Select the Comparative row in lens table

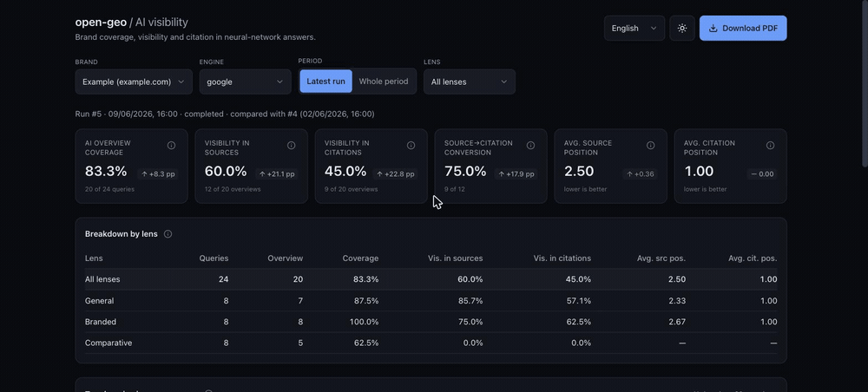point(431,343)
